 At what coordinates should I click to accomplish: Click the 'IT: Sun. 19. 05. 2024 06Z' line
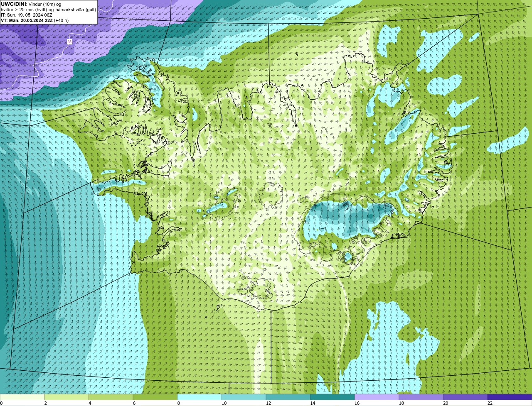tap(27, 15)
